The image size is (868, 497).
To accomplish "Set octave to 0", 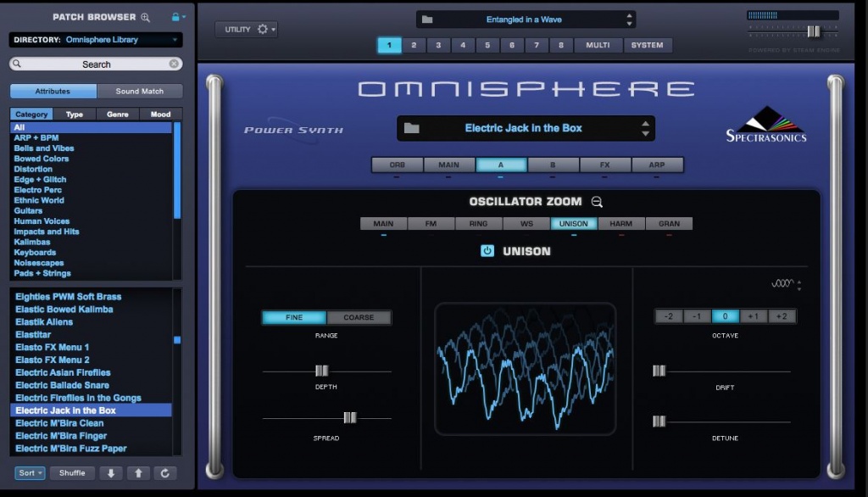I will click(726, 316).
